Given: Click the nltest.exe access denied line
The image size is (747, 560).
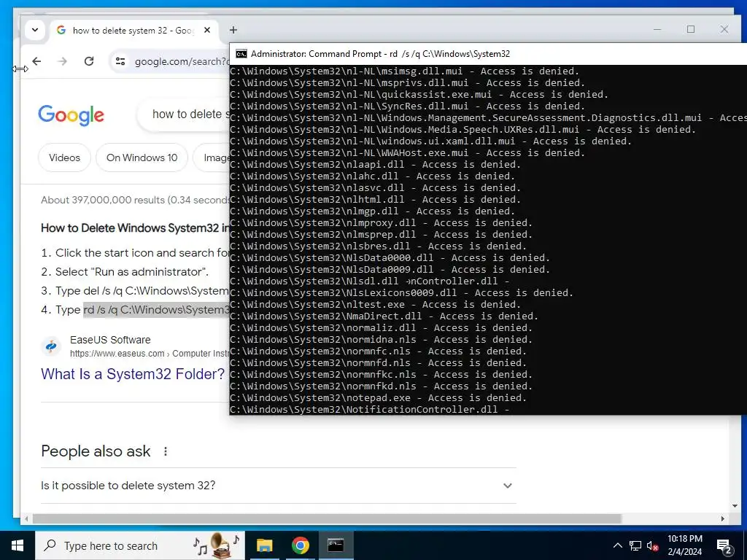Looking at the screenshot, I should (375, 305).
